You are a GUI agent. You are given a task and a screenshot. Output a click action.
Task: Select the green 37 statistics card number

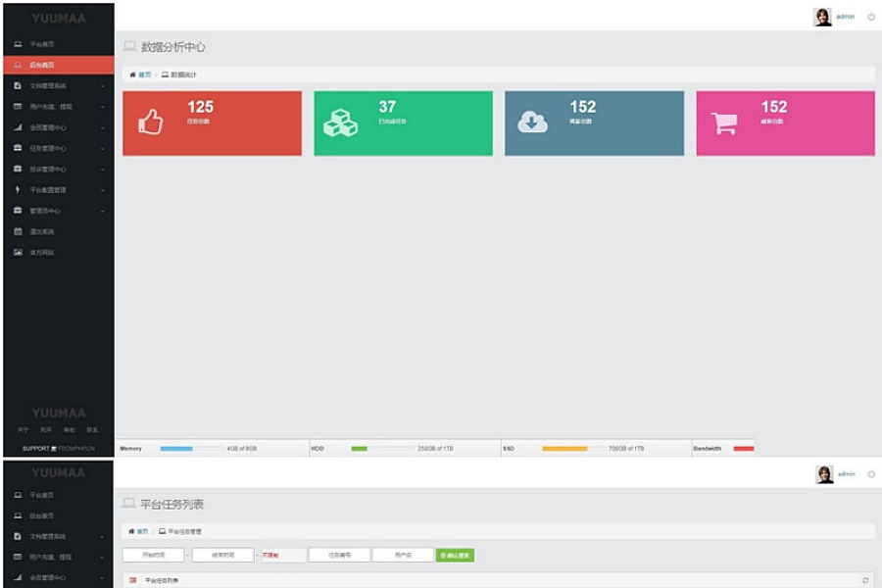(x=387, y=107)
